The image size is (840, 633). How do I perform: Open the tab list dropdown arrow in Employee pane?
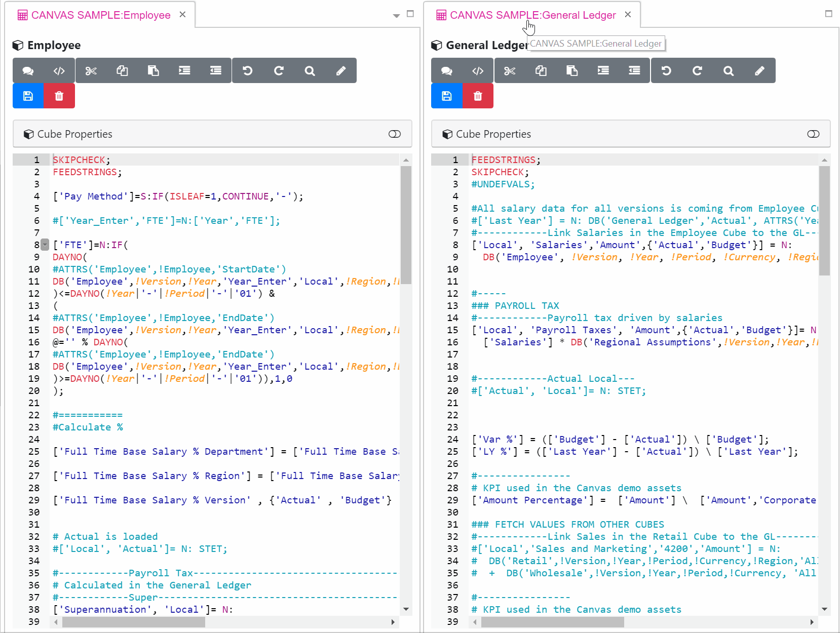(396, 16)
